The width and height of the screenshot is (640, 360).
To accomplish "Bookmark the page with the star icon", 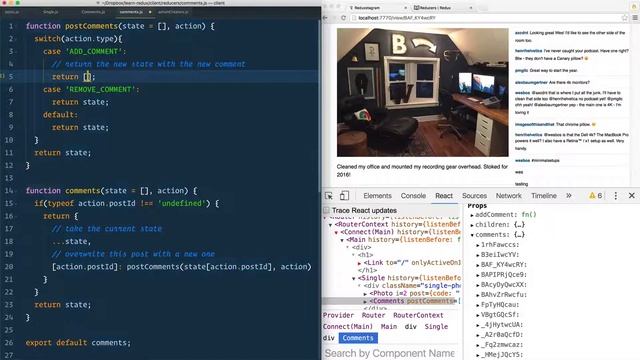I will 624,18.
